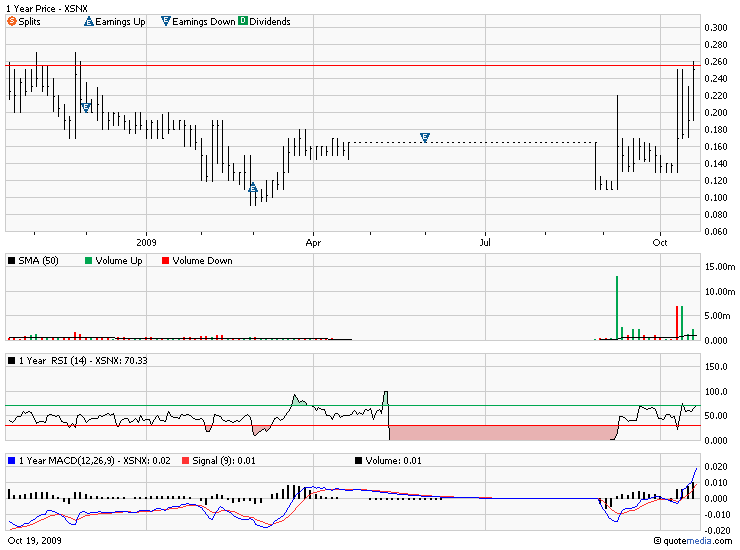Click the red Volume Down legend swatch

pyautogui.click(x=164, y=261)
